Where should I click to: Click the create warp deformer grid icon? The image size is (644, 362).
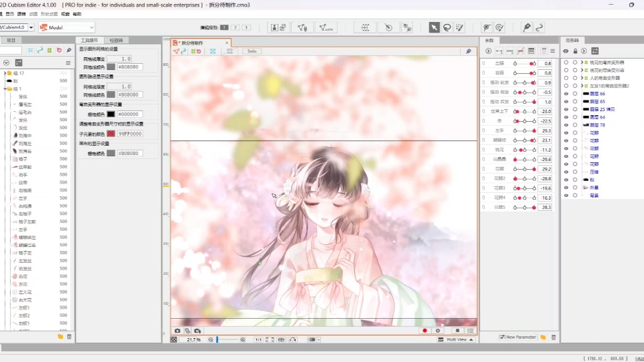tap(365, 27)
